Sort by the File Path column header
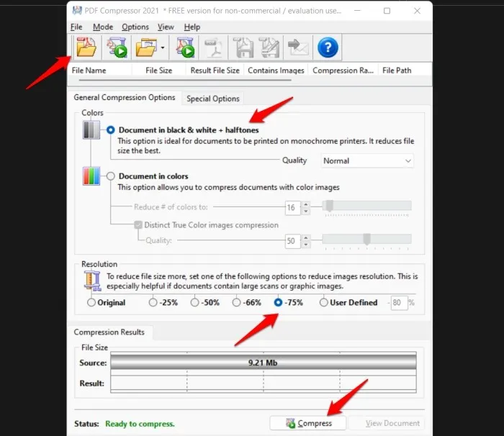 405,70
